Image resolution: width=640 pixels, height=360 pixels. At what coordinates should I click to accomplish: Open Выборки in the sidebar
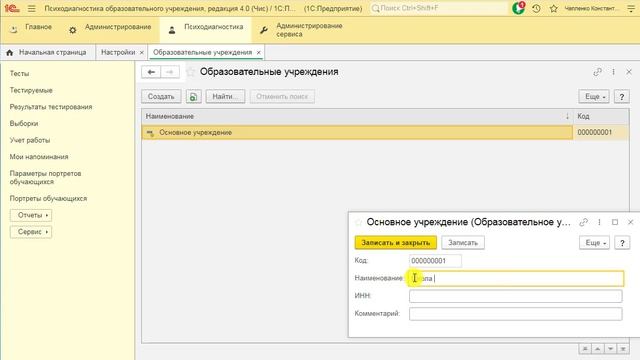click(24, 123)
